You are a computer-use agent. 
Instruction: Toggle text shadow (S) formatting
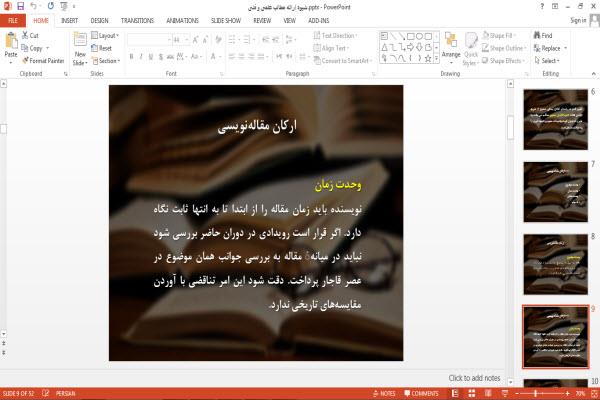(160, 57)
